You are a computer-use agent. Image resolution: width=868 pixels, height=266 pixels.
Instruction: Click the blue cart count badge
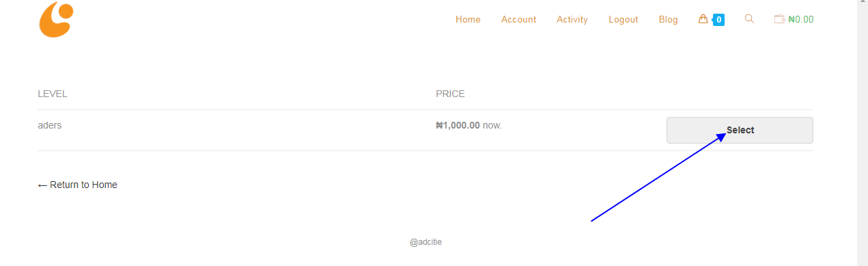click(x=718, y=20)
